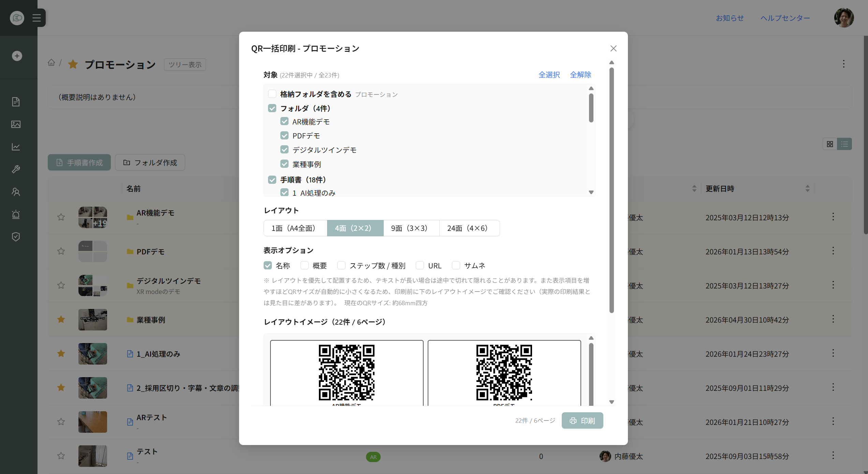868x474 pixels.
Task: Uncheck the フォルダ（4件） group checkbox
Action: [272, 108]
